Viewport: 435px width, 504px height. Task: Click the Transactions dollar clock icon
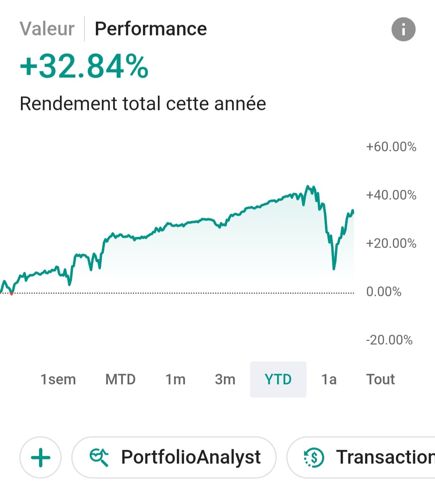[314, 457]
